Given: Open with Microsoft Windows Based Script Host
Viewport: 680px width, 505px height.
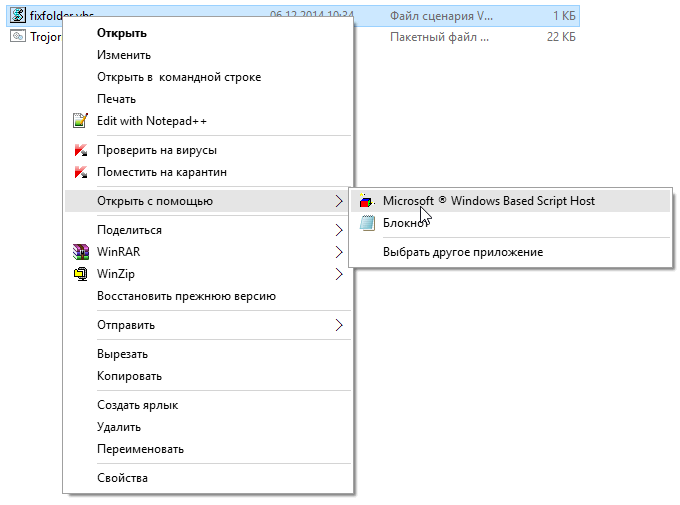Looking at the screenshot, I should pyautogui.click(x=510, y=201).
